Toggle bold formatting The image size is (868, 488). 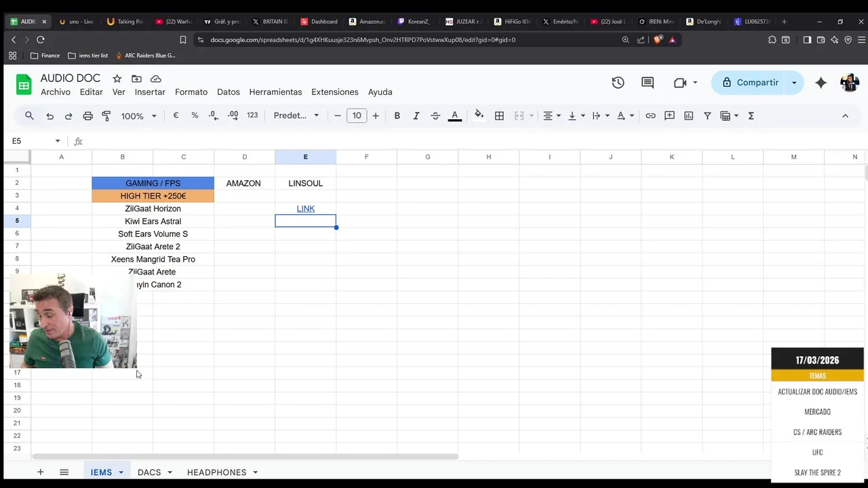point(397,116)
